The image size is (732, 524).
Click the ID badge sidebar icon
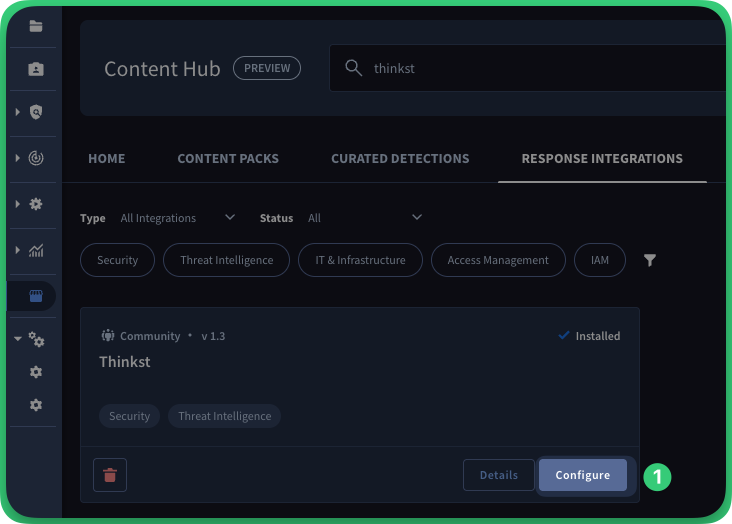click(x=36, y=69)
